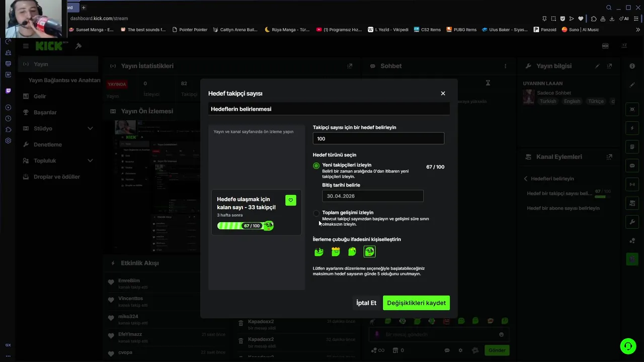Viewport: 644px width, 362px height.
Task: Open the Suno AI Music bookmark
Action: click(x=580, y=30)
